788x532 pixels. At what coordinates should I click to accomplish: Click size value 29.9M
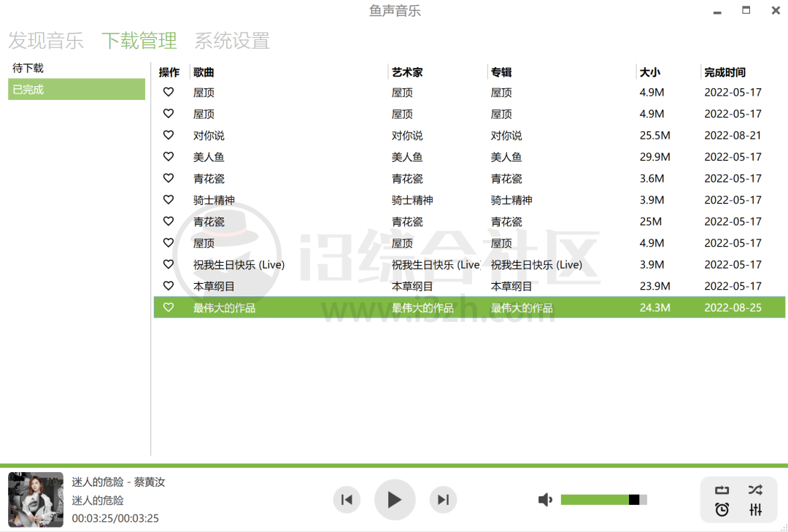pyautogui.click(x=654, y=157)
